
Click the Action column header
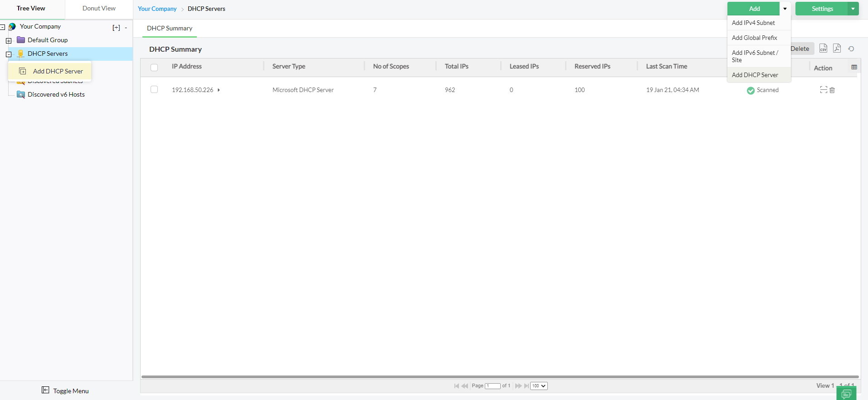tap(823, 68)
